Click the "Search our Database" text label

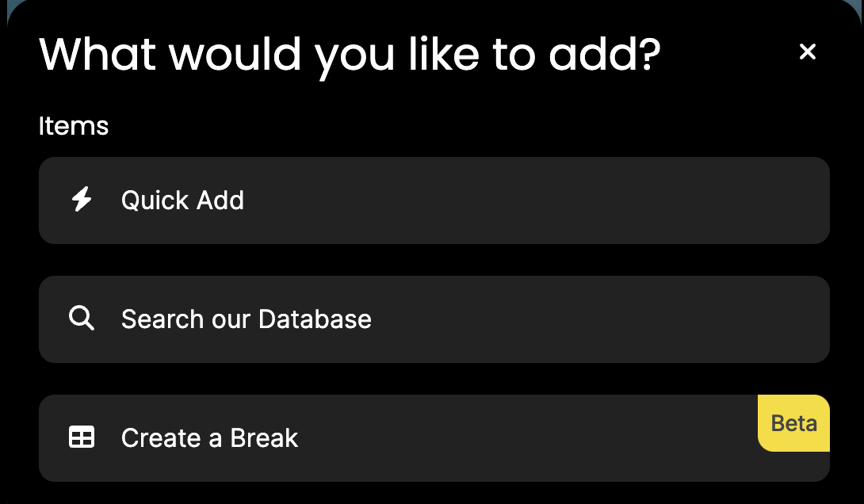click(x=247, y=319)
